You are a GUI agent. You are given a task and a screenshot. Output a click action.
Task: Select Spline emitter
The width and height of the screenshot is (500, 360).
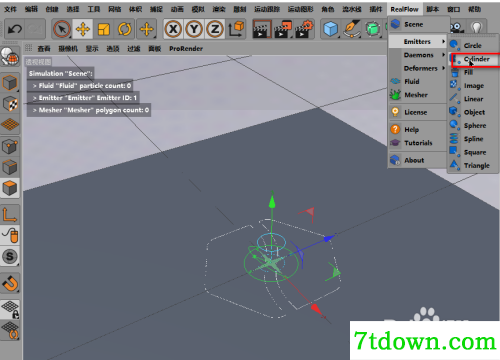(x=473, y=139)
